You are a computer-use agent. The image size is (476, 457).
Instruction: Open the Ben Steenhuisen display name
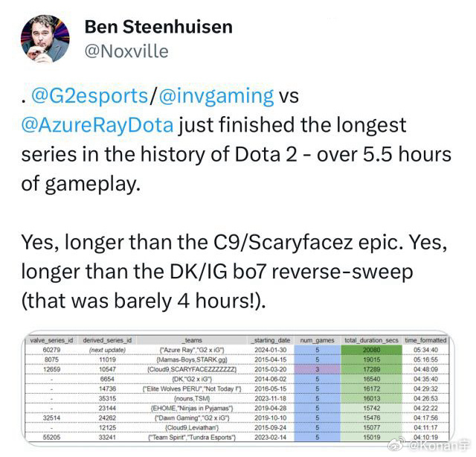158,28
